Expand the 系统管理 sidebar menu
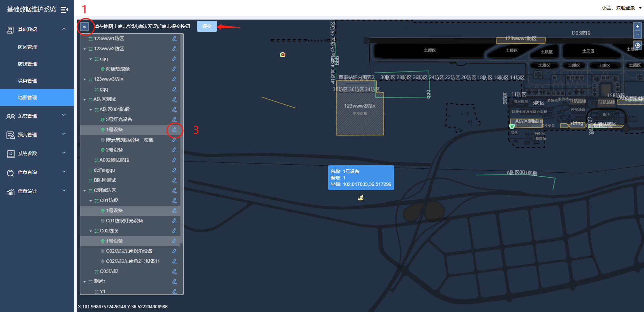 (x=37, y=116)
